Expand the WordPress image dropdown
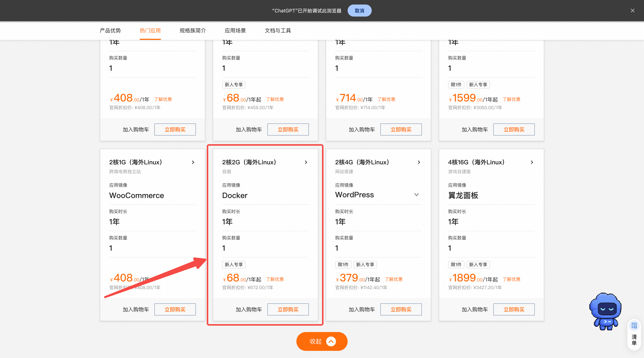Screen dimensions: 644x358 [417, 195]
